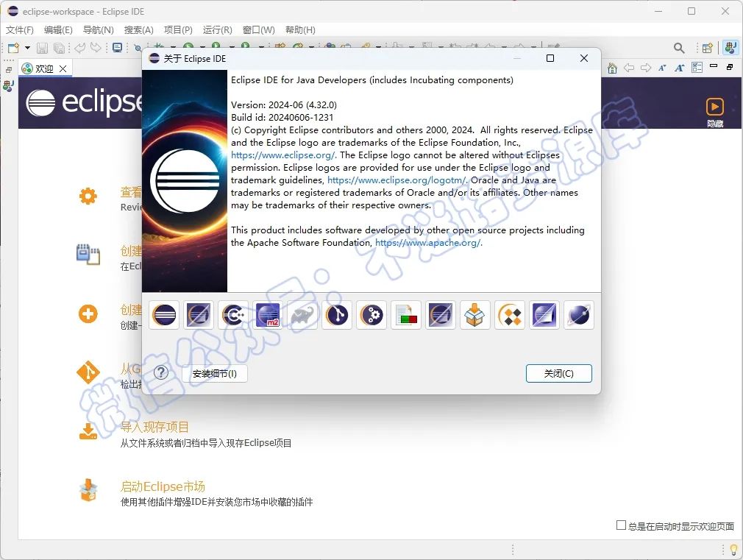Click the Open Perspective toolbar icon

tap(708, 48)
